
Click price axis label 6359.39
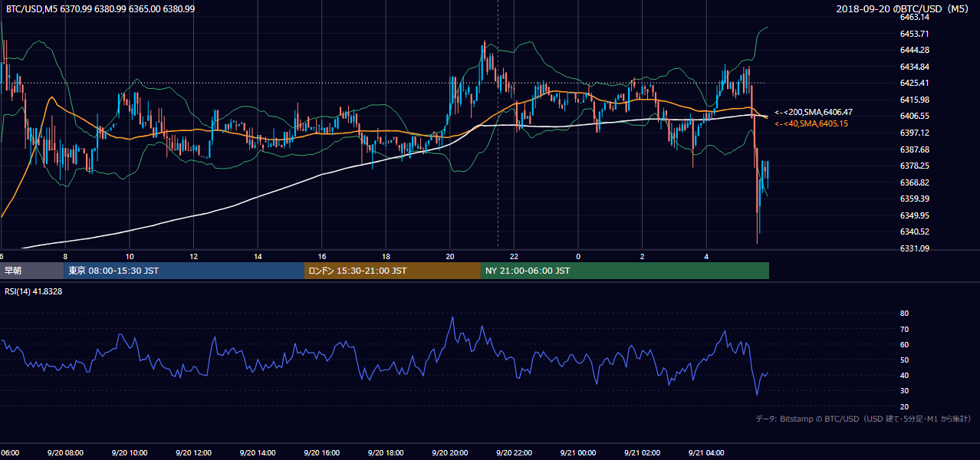[x=914, y=199]
